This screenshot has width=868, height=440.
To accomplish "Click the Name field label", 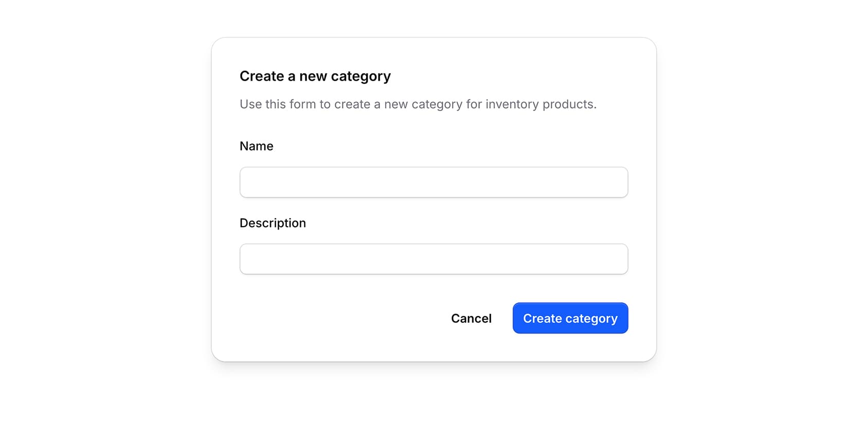I will click(x=256, y=146).
